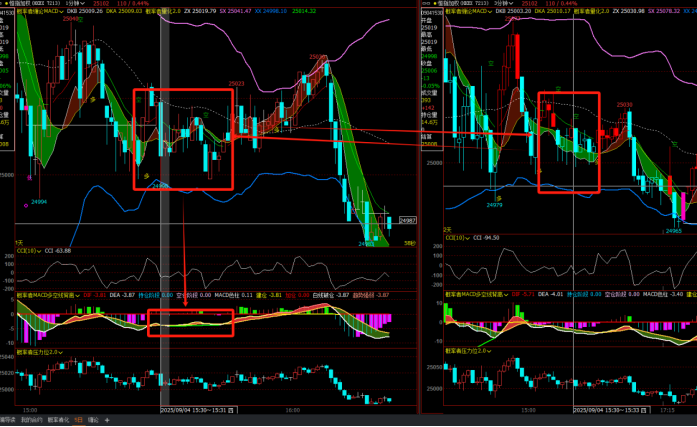Click the 粮草者量化2.0 label in left chart
The width and height of the screenshot is (697, 427).
pyautogui.click(x=165, y=12)
